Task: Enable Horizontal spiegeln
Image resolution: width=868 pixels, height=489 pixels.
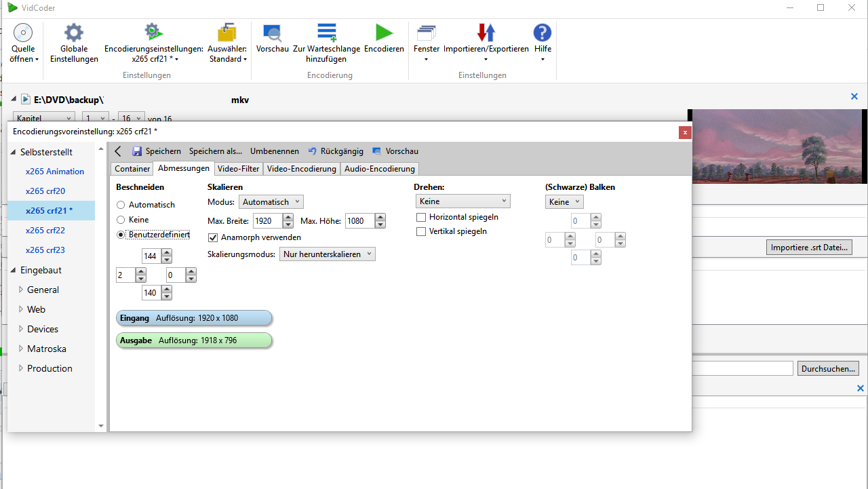Action: [421, 217]
